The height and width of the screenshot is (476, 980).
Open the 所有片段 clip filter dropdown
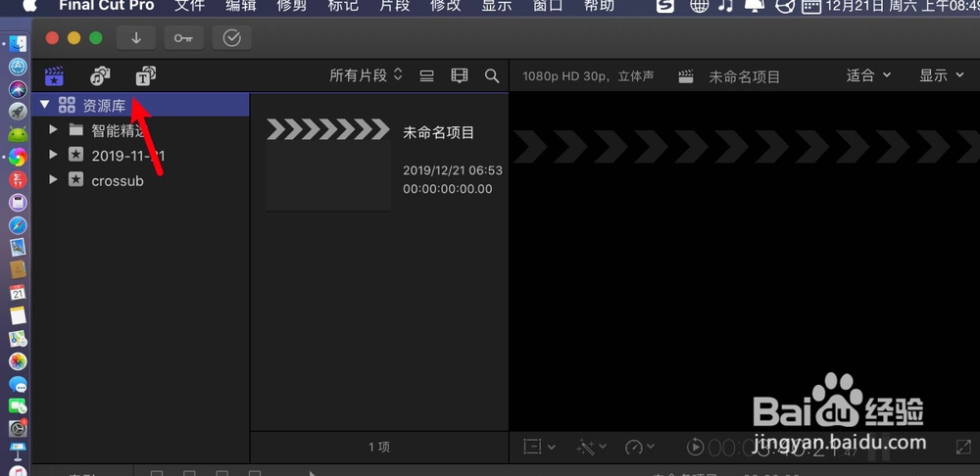(367, 76)
